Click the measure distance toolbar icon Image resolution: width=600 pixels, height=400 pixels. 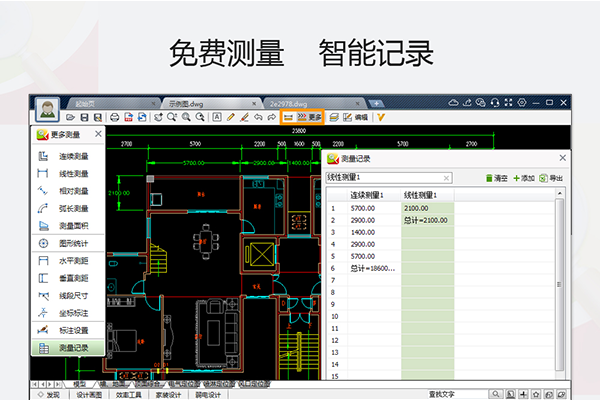tap(288, 117)
